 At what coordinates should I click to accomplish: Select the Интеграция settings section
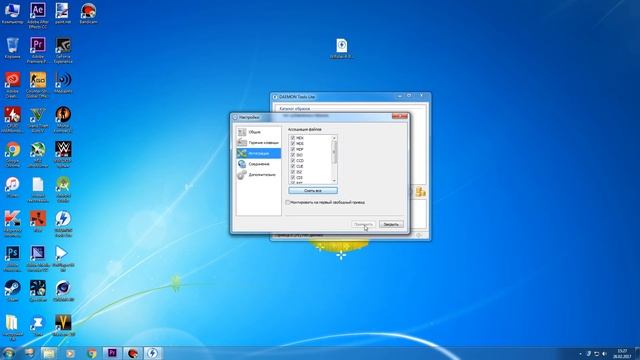pos(258,153)
